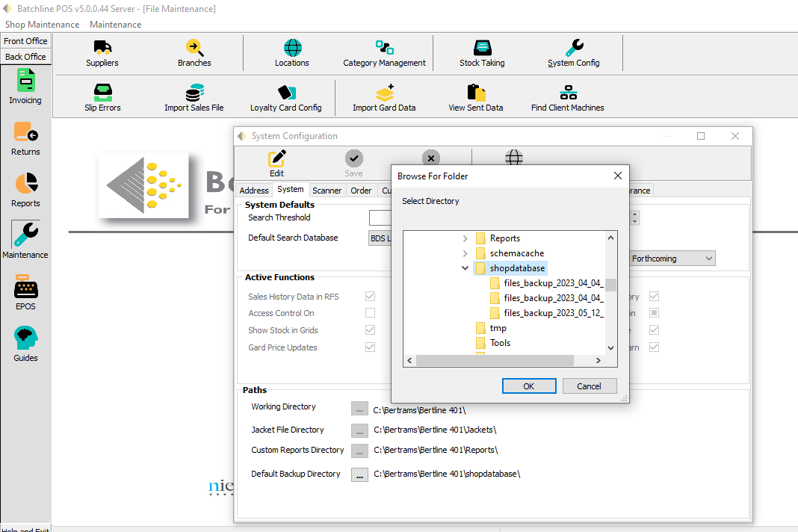
Task: Expand the Reports folder node
Action: click(x=466, y=238)
